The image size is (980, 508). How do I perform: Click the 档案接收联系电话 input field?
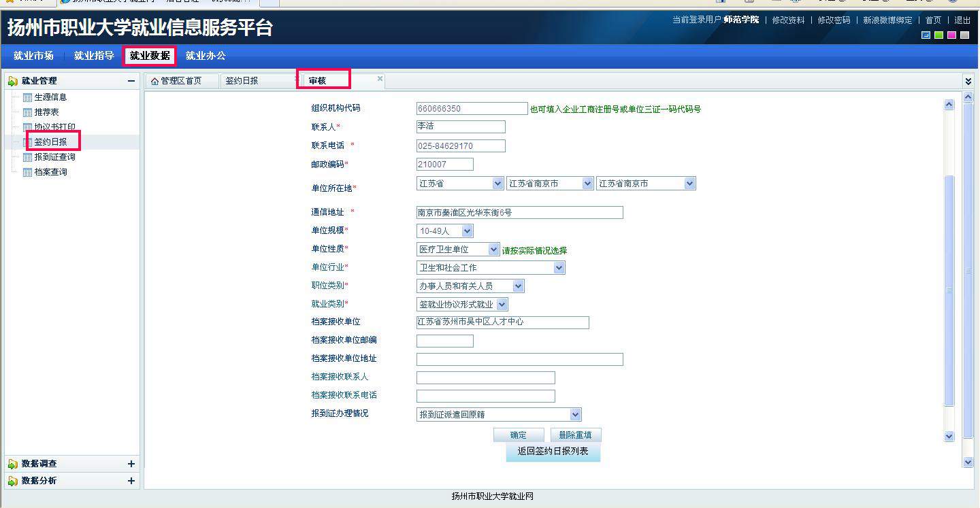tap(485, 396)
